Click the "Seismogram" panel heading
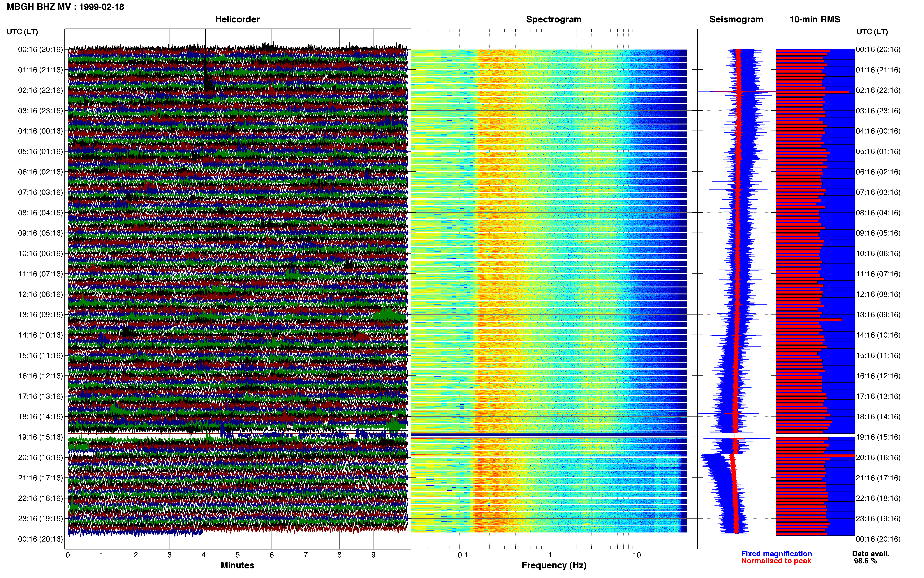 (736, 19)
